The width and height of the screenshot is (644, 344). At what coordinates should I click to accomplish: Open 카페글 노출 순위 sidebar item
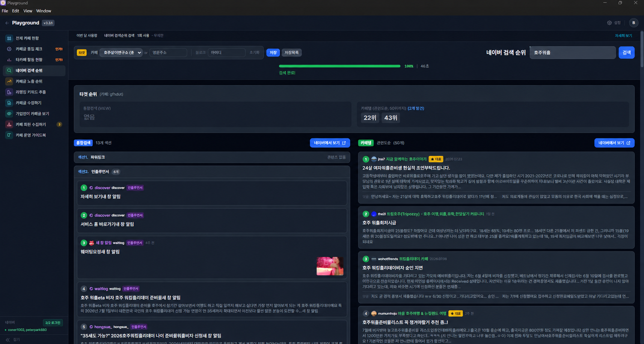pos(34,81)
